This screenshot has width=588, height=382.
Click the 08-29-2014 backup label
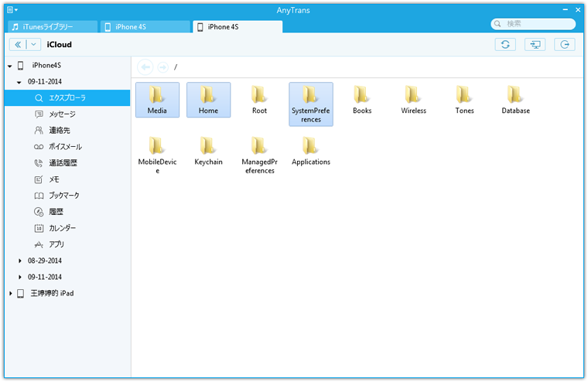coord(45,261)
